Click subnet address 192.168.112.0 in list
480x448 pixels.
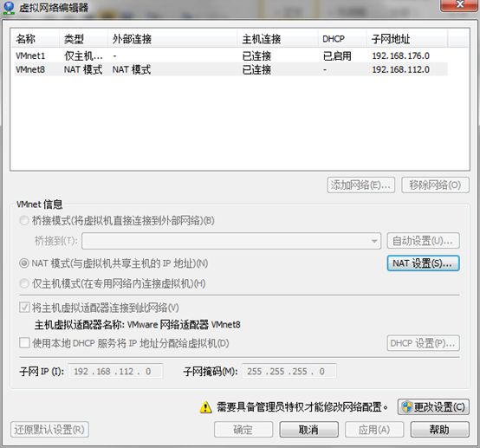(400, 69)
